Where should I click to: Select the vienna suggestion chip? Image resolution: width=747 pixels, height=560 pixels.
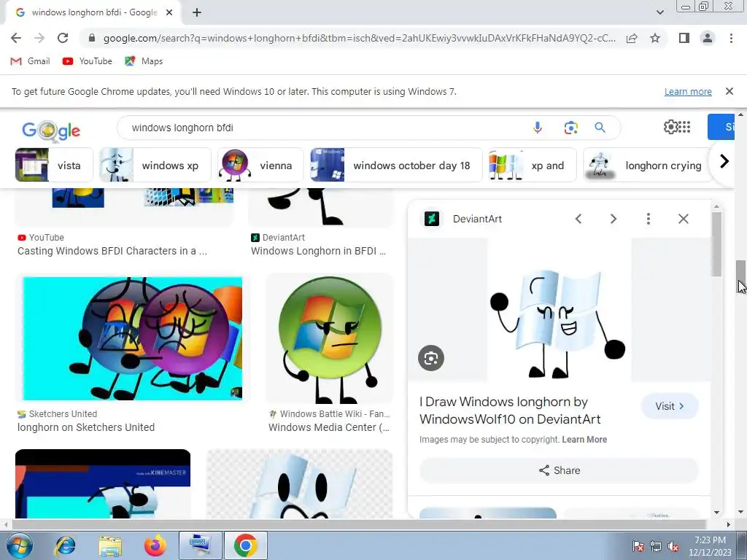tap(260, 166)
